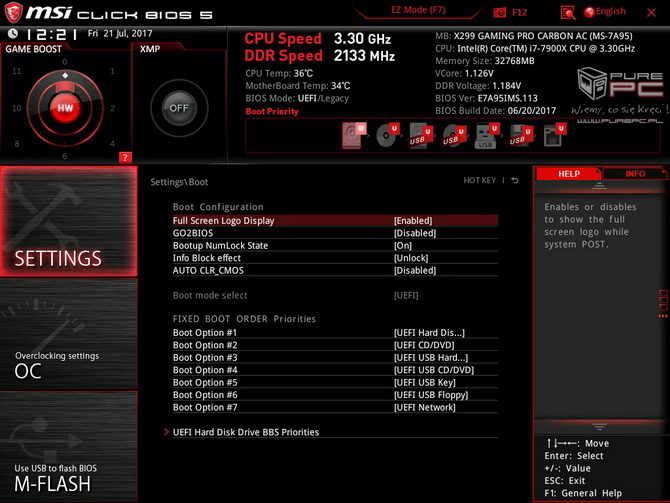Screen dimensions: 670x503
Task: Open the OC overclocking settings section
Action: pos(68,334)
